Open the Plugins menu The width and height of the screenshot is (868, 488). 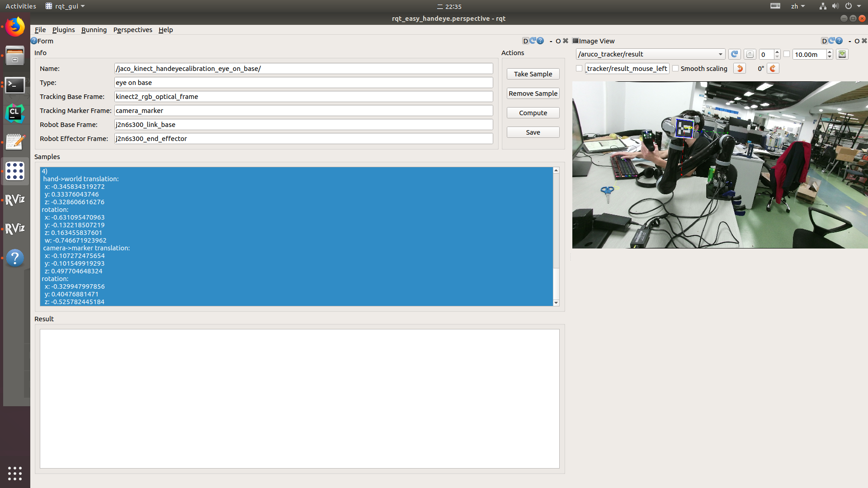(63, 30)
